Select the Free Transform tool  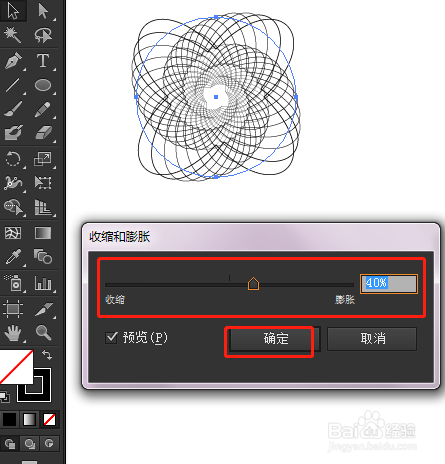point(43,183)
